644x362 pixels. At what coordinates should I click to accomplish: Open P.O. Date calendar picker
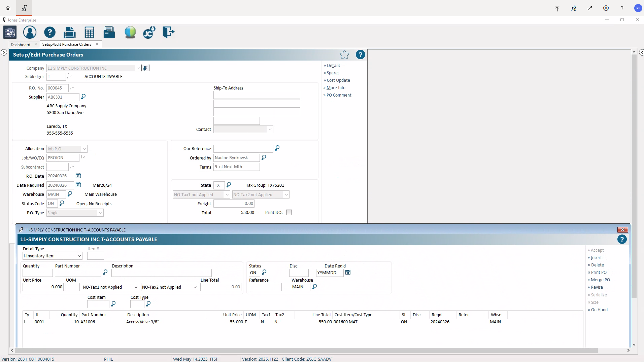[78, 176]
